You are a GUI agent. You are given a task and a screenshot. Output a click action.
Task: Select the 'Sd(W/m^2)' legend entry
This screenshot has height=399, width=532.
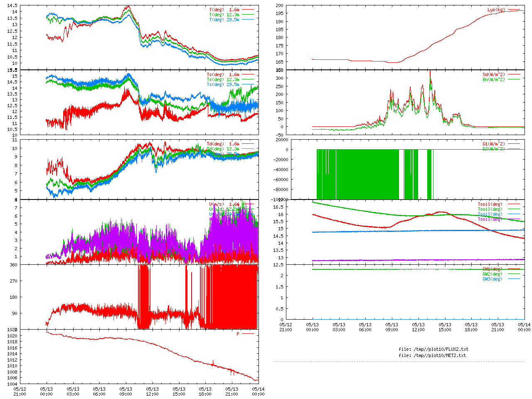(x=494, y=74)
